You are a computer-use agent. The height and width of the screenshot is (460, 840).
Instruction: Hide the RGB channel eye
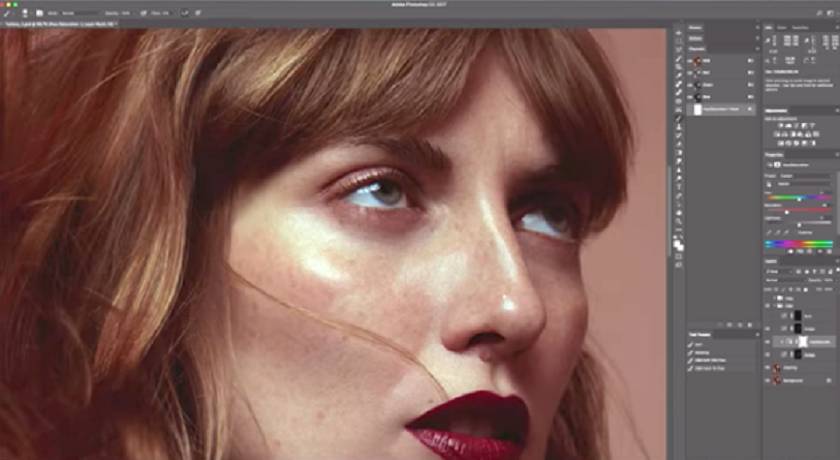[x=691, y=61]
